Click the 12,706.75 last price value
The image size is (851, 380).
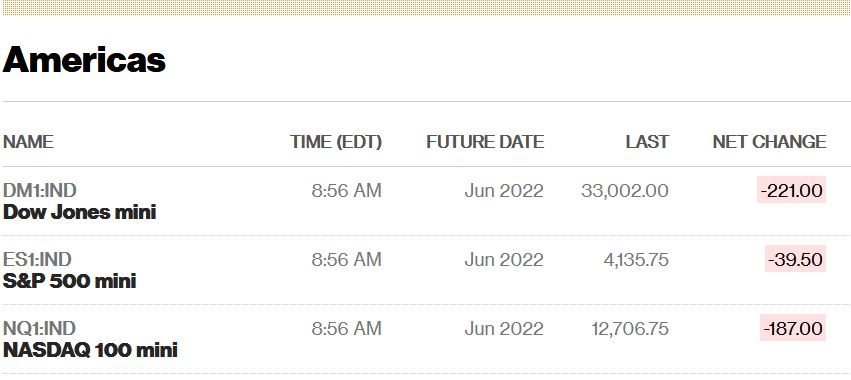coord(630,328)
